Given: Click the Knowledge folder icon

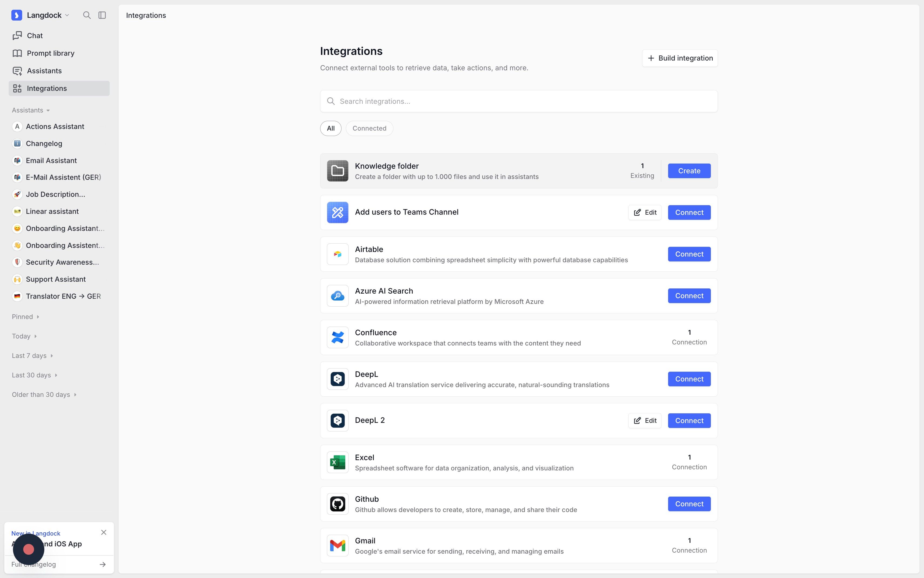Looking at the screenshot, I should click(337, 171).
